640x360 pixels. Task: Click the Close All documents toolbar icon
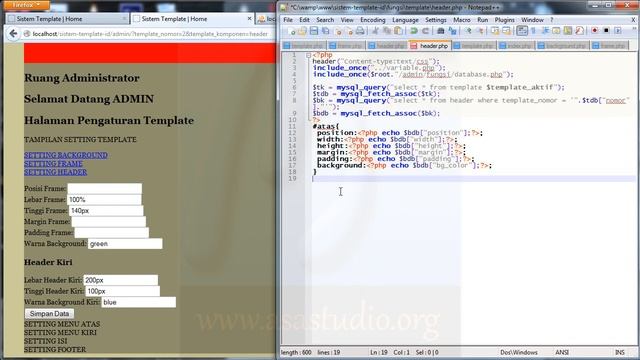[x=350, y=31]
